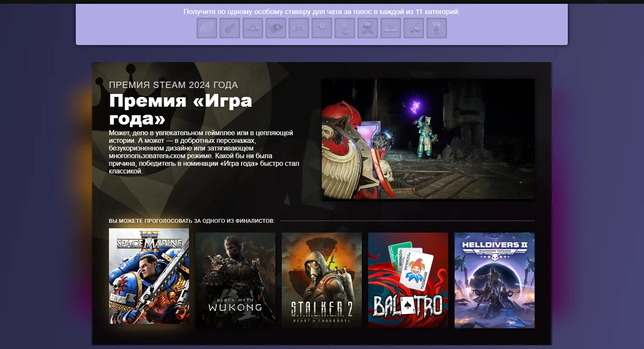This screenshot has width=644, height=349.
Task: Vote for Space Marine 2 finalist
Action: (149, 276)
